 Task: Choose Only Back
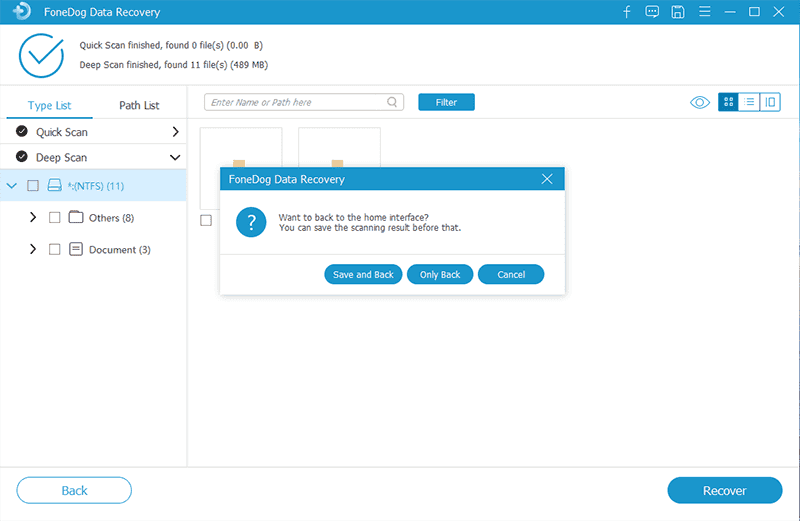440,275
